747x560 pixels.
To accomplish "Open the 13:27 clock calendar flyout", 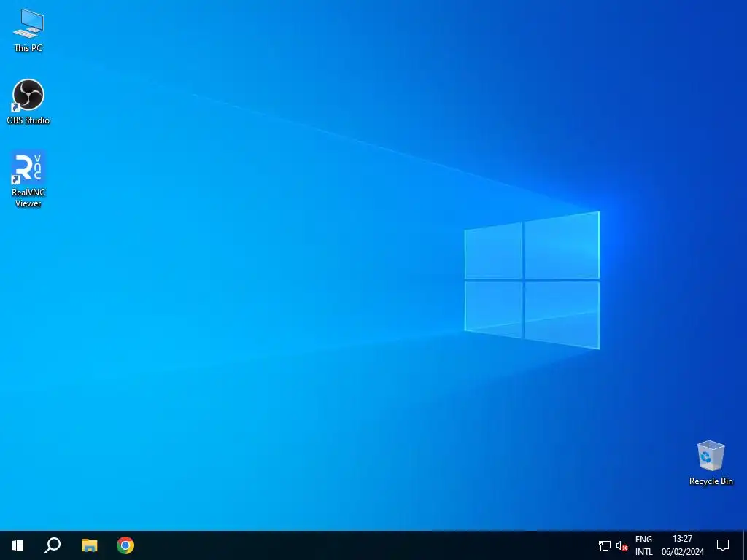I will 683,545.
